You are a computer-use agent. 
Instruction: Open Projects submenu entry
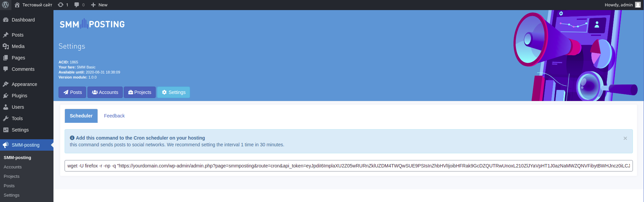pos(12,176)
